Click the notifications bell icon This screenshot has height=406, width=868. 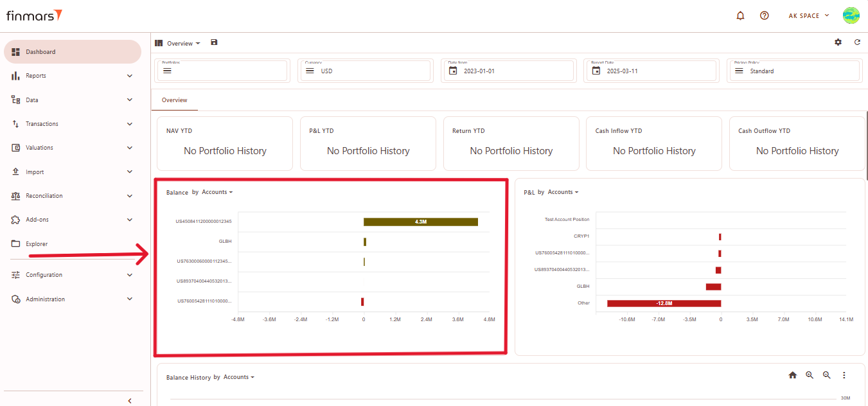coord(740,15)
